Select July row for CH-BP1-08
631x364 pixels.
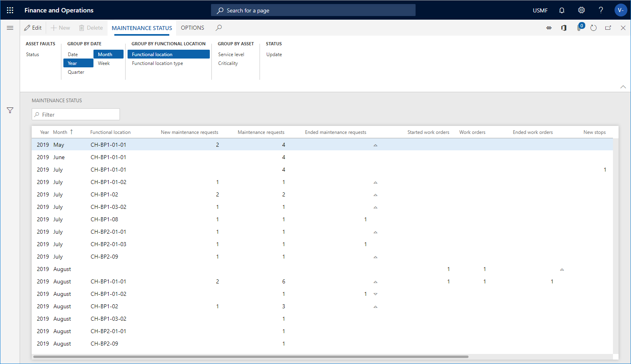(322, 219)
